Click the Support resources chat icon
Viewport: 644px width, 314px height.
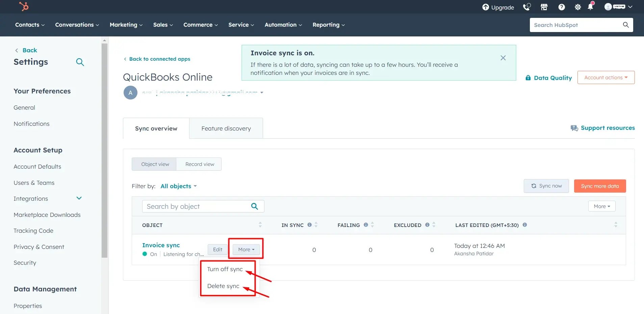click(574, 128)
